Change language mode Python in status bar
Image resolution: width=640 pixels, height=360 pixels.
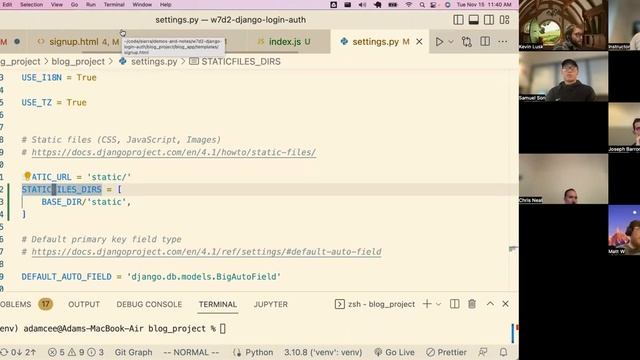click(259, 352)
